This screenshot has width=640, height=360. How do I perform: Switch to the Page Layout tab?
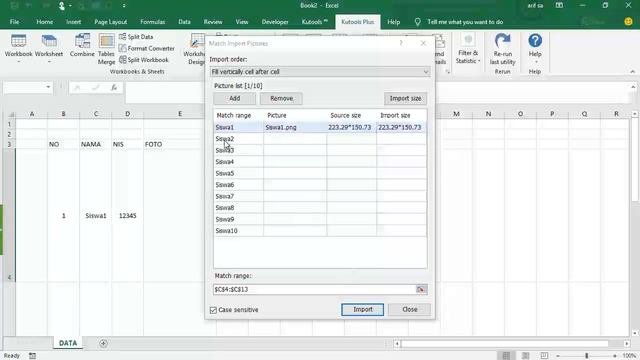tap(111, 22)
